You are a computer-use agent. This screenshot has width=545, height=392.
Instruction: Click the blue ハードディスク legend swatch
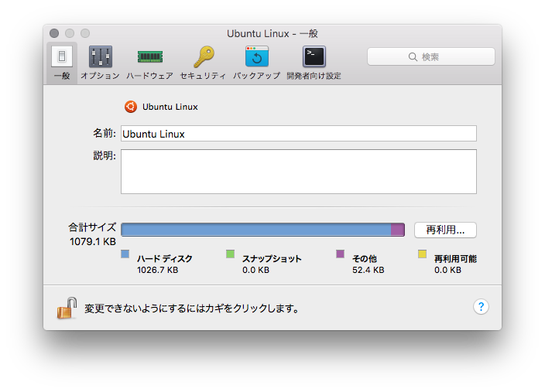coord(125,254)
